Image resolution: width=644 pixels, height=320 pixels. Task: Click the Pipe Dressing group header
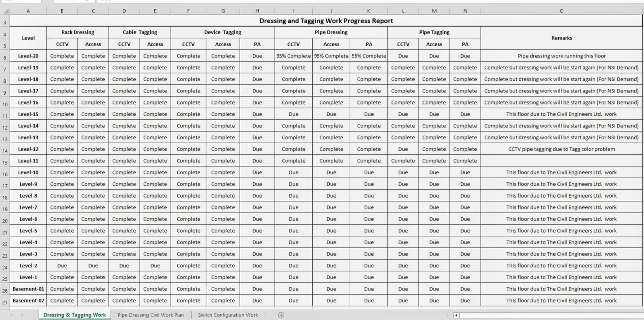(x=331, y=32)
